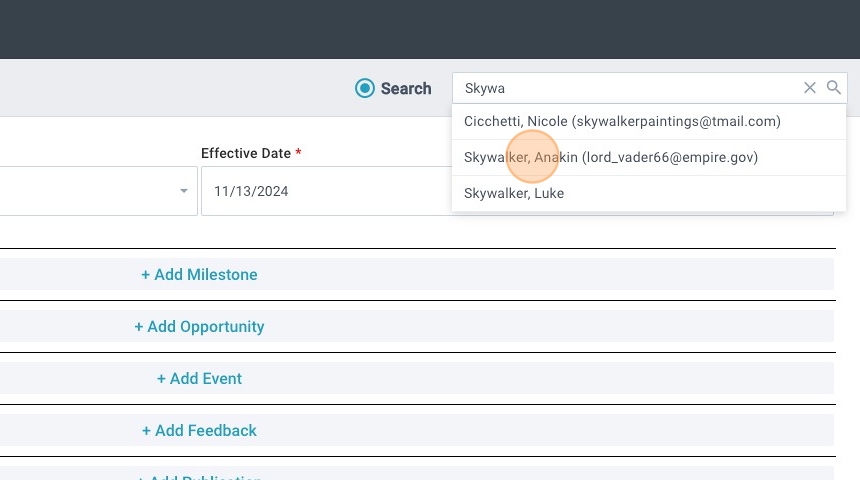Click the magnifying glass search icon

click(x=834, y=88)
